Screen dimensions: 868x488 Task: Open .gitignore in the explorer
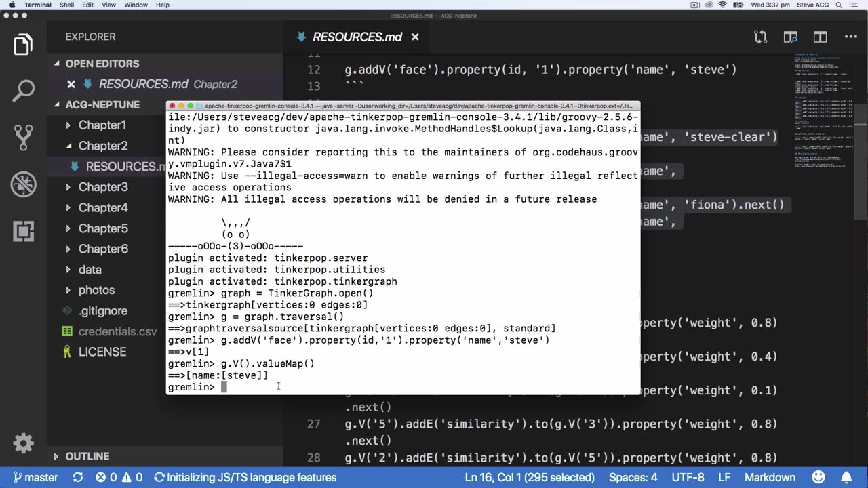pyautogui.click(x=102, y=311)
